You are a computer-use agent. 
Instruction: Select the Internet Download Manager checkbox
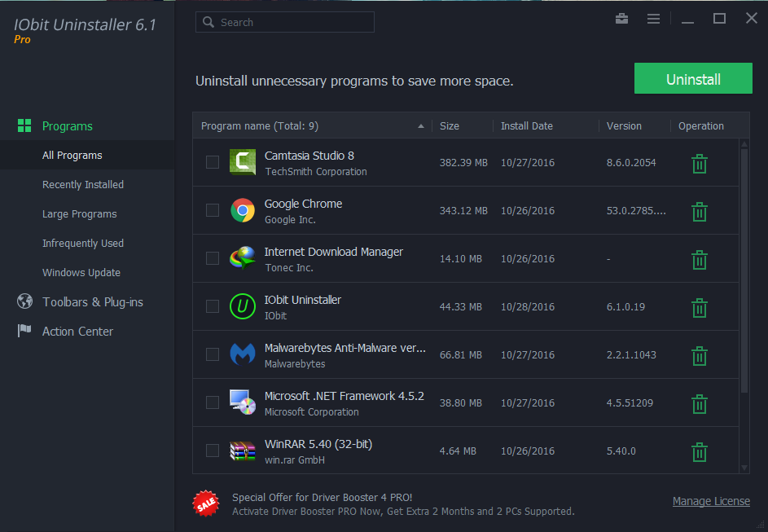point(212,258)
